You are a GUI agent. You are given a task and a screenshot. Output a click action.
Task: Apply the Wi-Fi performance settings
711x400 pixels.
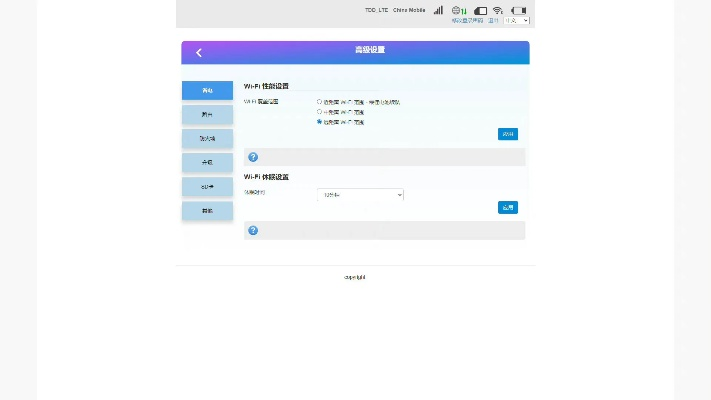click(x=508, y=134)
